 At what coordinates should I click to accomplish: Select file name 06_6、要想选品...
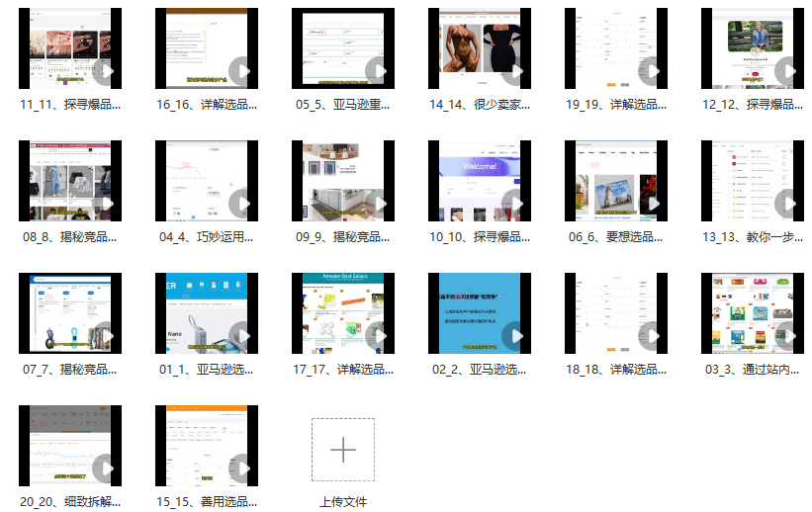(x=616, y=237)
